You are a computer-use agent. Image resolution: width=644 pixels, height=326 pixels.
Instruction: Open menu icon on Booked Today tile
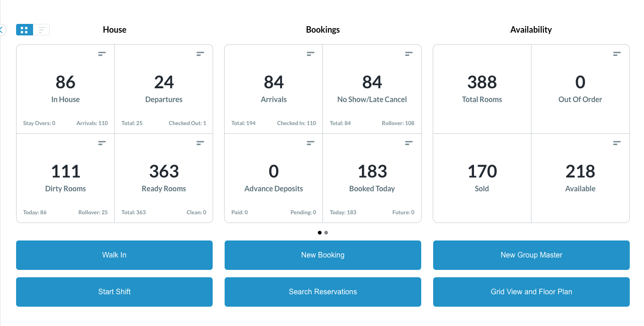coord(409,143)
